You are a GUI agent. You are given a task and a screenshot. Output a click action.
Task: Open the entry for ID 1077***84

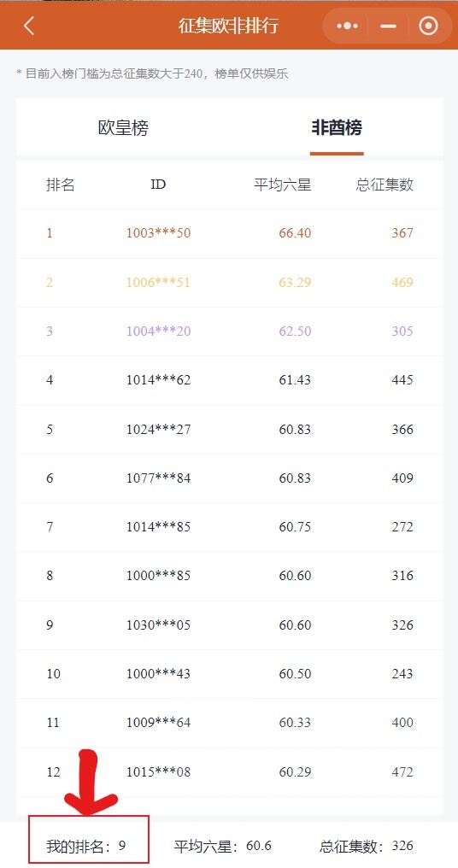(x=230, y=478)
